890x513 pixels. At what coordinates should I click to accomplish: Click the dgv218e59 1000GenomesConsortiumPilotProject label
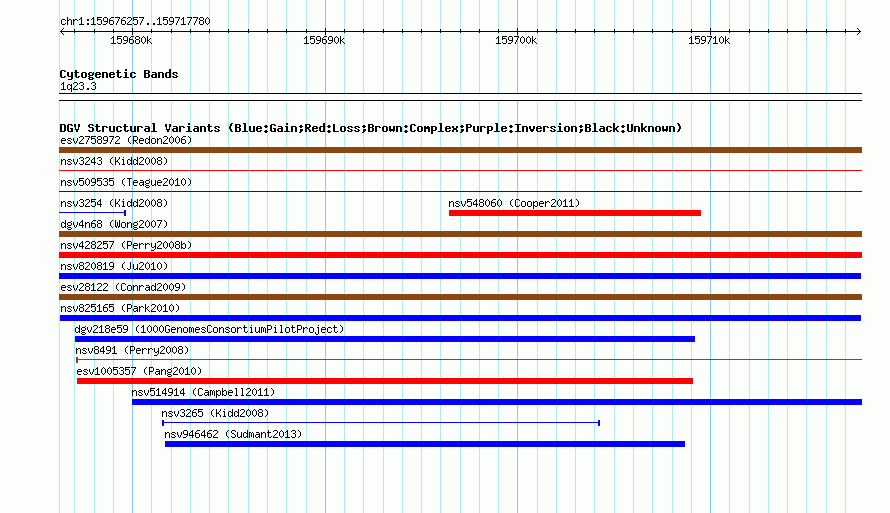point(209,329)
